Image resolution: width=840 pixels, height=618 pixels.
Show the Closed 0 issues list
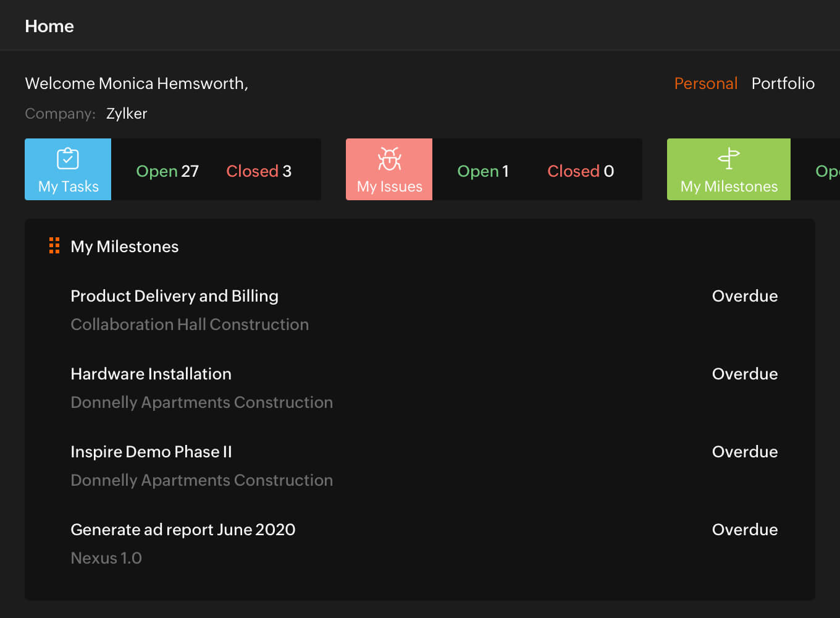[580, 171]
